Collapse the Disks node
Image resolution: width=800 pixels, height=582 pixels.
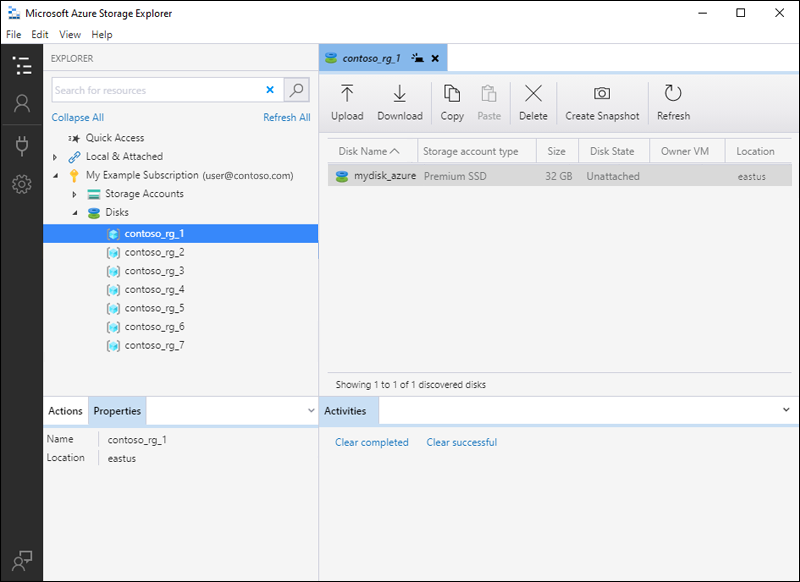75,213
